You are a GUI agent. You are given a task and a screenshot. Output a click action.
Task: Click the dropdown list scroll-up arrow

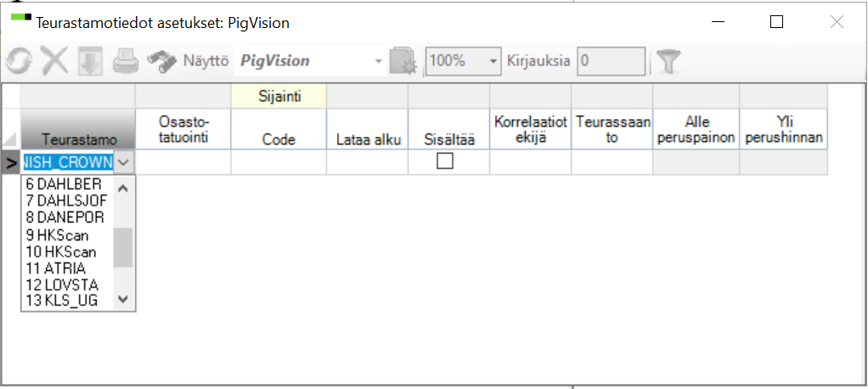(123, 189)
